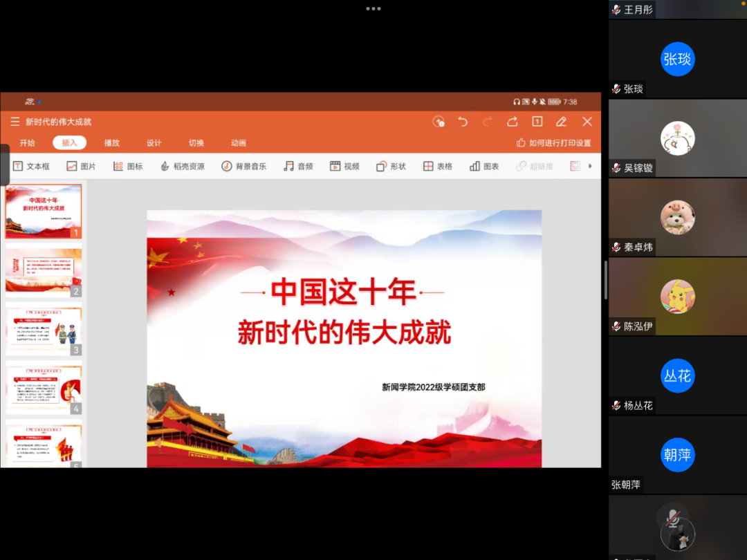Screen dimensions: 747x560
Task: Click 吴镓镟 participant avatar
Action: (677, 138)
